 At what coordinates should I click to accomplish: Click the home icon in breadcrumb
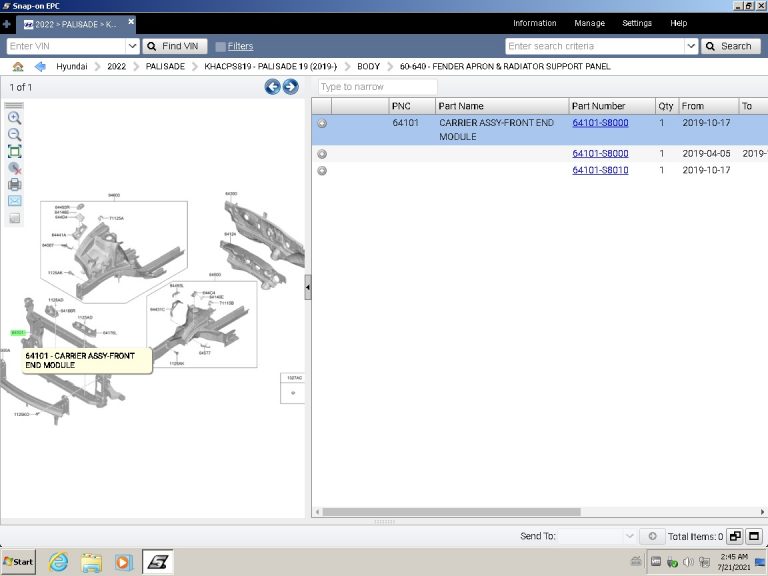[18, 66]
